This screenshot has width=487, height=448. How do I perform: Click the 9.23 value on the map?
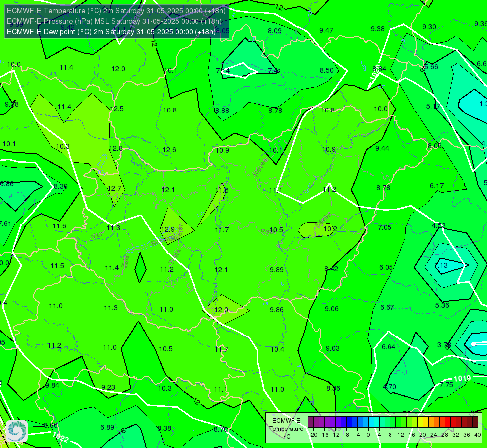point(108,387)
